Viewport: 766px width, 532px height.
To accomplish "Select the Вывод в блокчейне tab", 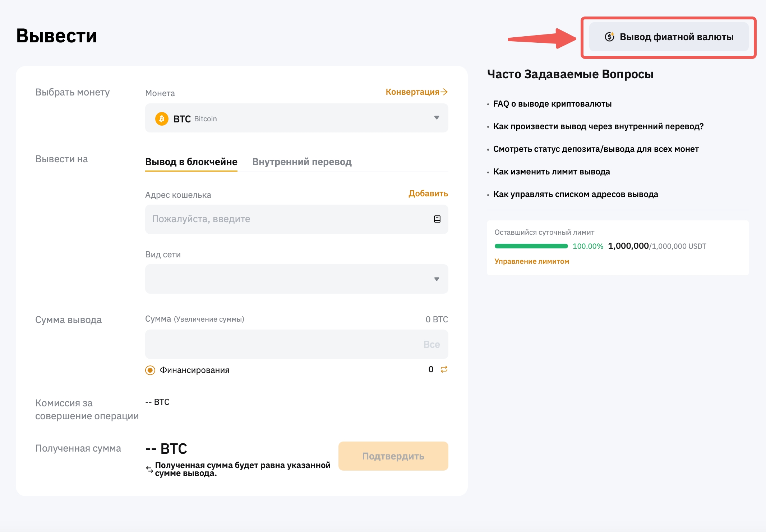I will click(x=191, y=162).
